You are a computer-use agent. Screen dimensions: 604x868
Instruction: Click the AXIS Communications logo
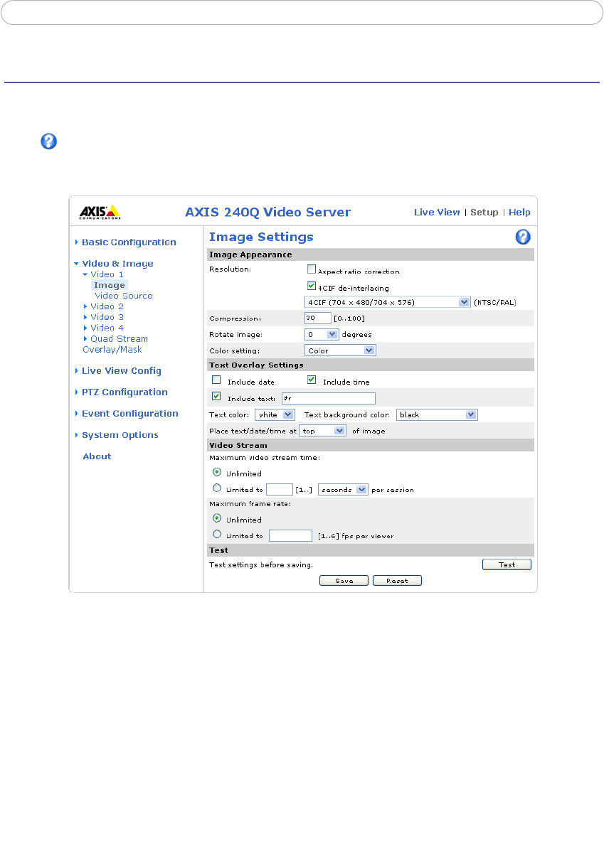click(99, 213)
